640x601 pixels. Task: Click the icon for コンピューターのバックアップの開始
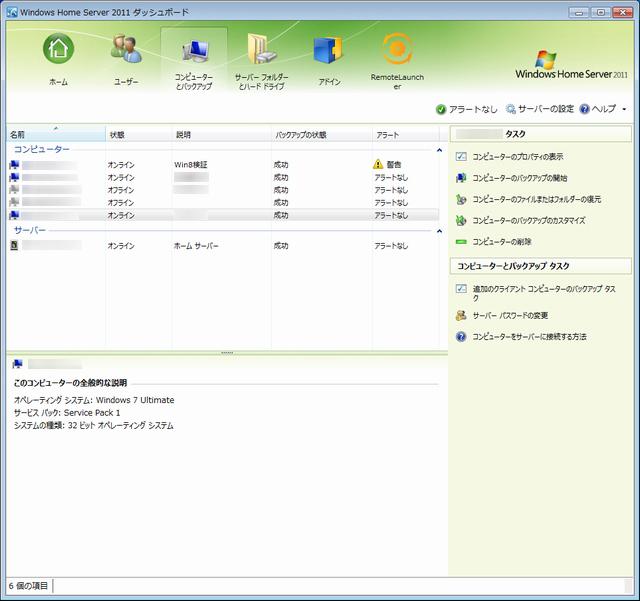click(x=461, y=178)
